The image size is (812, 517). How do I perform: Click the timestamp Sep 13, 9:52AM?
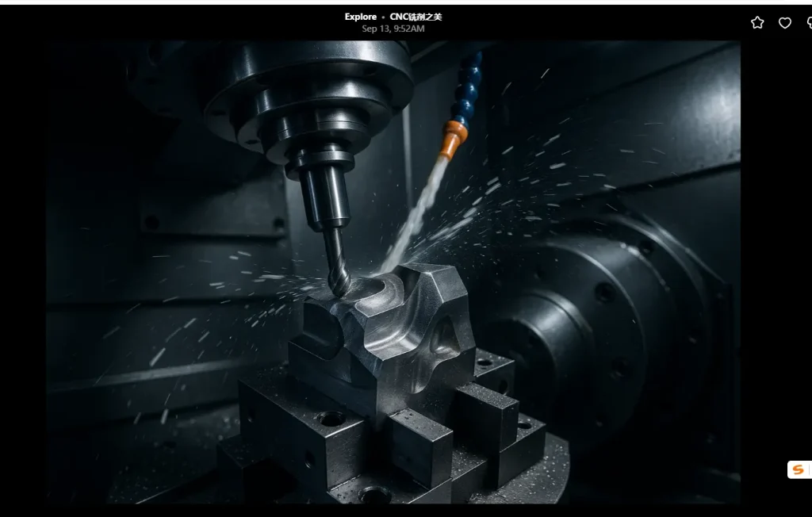(393, 29)
